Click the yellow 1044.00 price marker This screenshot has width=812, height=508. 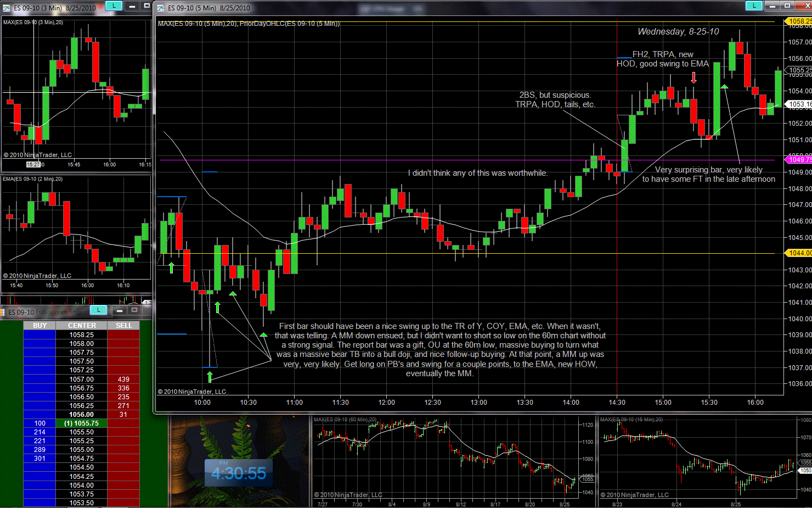[800, 253]
